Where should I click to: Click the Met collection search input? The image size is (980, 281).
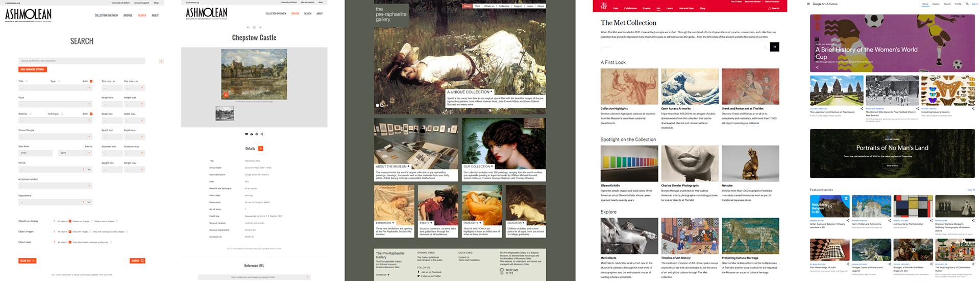684,47
